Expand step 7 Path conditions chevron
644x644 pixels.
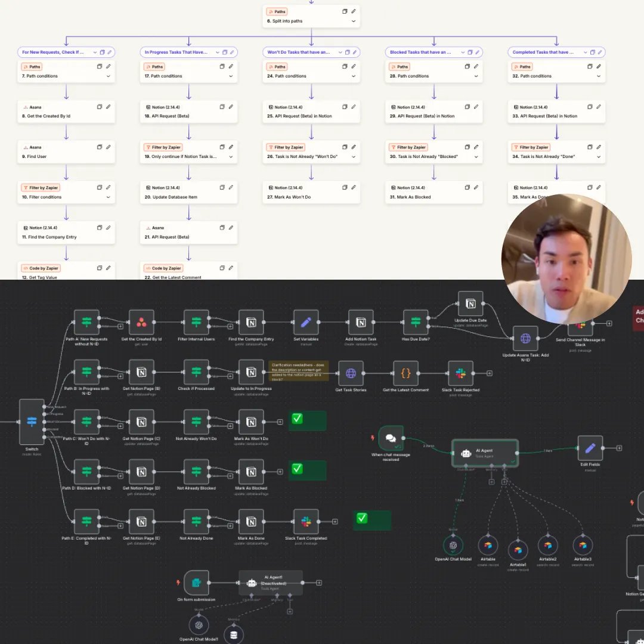pos(109,76)
